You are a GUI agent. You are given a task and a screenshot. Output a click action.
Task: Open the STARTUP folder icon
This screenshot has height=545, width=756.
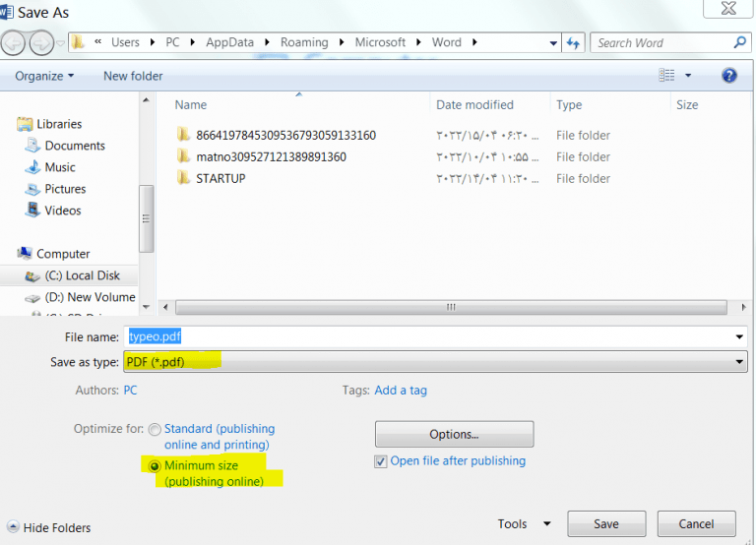click(183, 178)
